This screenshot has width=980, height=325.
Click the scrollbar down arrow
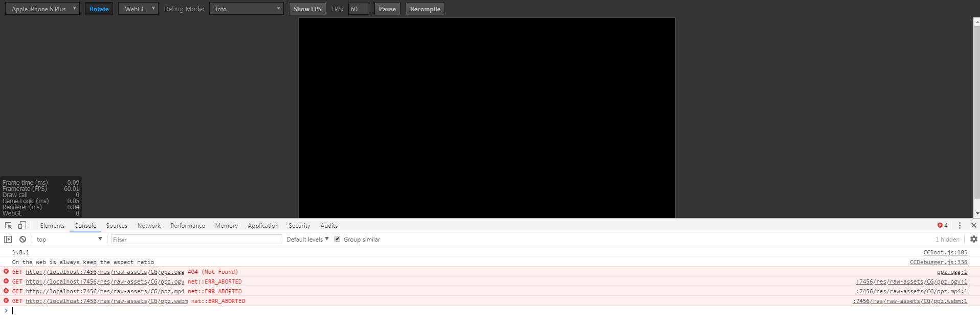(x=977, y=213)
